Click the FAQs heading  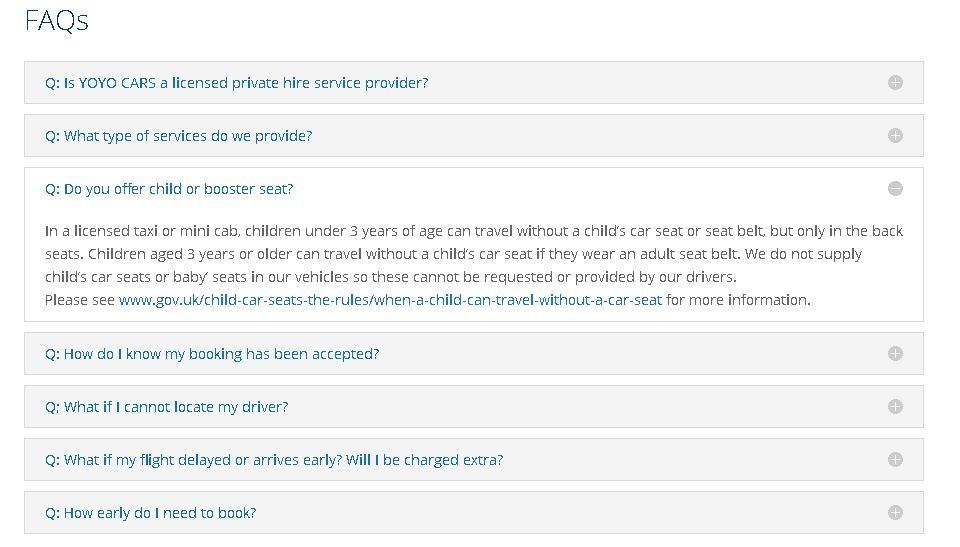57,21
